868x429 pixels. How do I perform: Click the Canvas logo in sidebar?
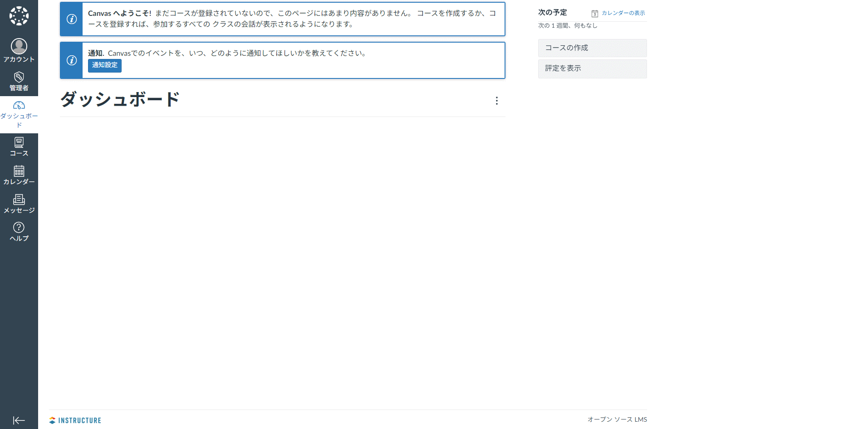tap(19, 16)
